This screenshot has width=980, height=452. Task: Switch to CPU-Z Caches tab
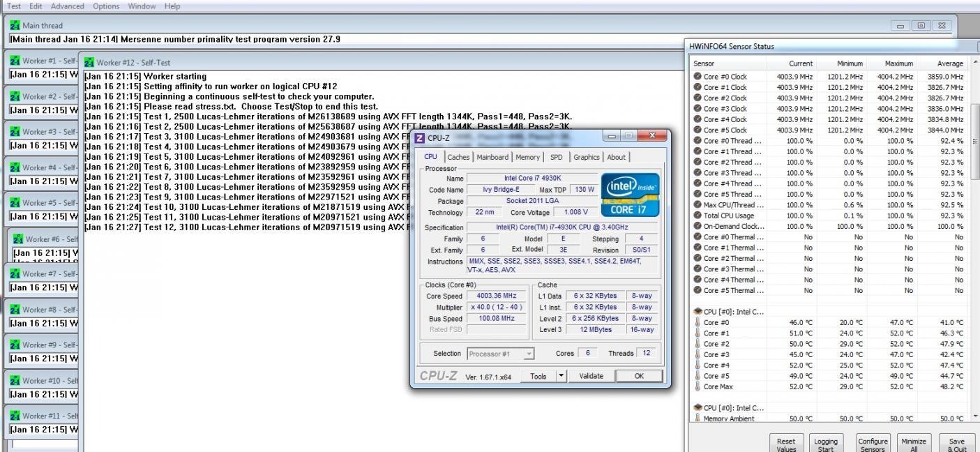point(458,157)
